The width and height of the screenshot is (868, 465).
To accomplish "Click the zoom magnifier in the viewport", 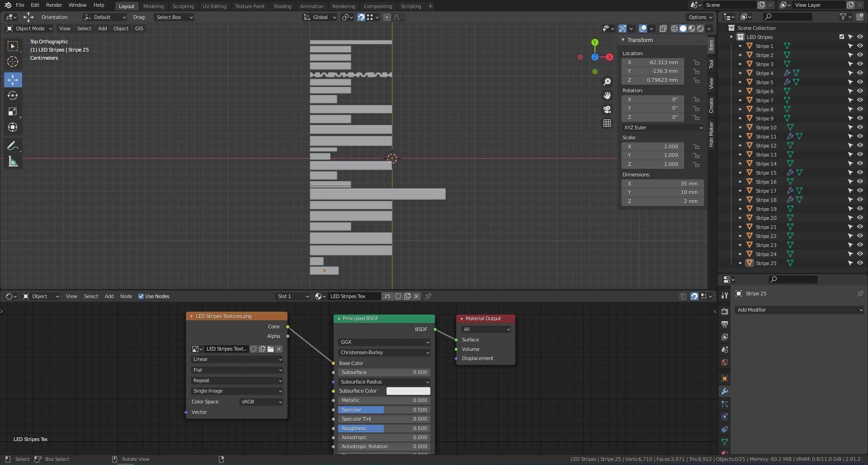I will [x=607, y=82].
